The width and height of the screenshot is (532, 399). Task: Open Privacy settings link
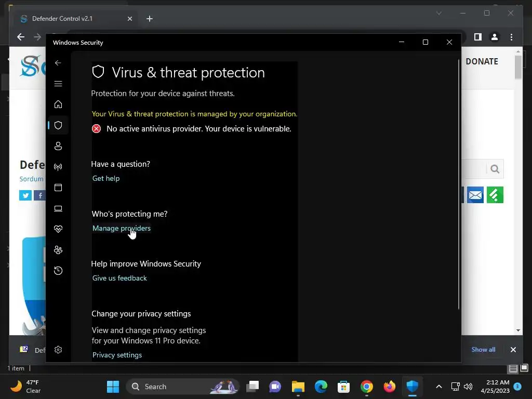point(117,355)
